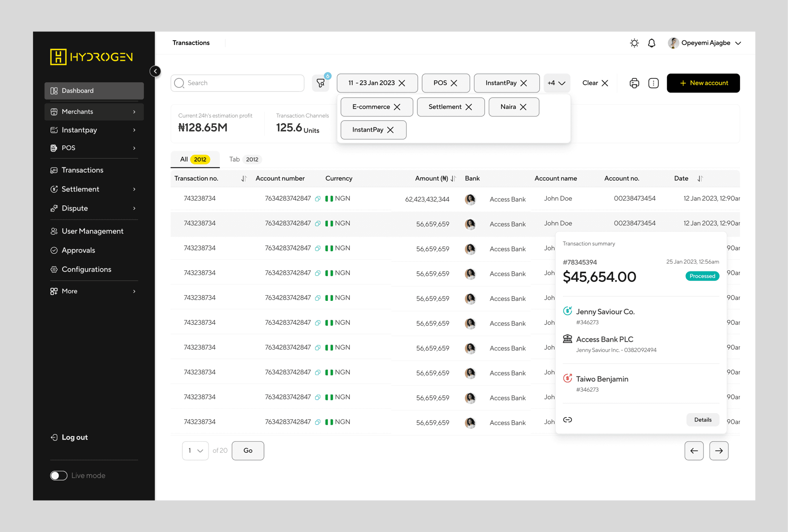Sort by Amount column
This screenshot has height=532, width=788.
tap(453, 179)
